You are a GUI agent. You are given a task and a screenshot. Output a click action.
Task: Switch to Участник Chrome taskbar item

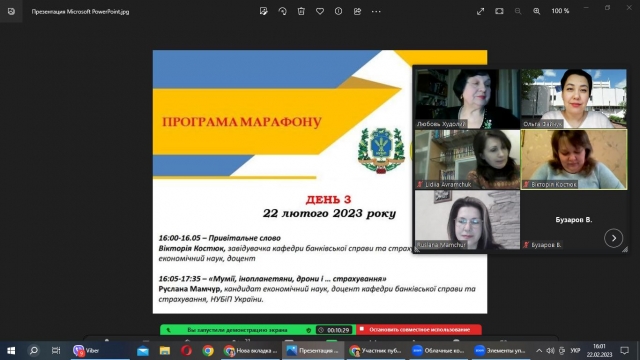(x=376, y=351)
